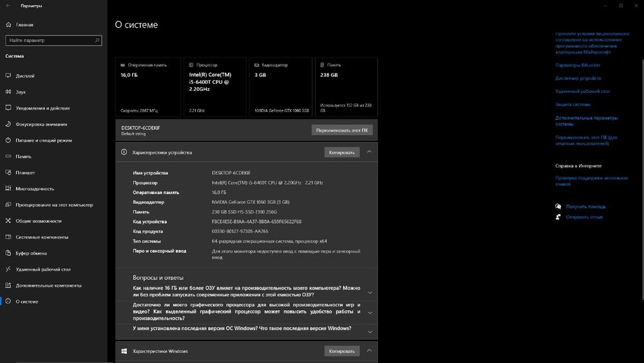Open Дополнительные компоненты icon in sidebar

8,285
